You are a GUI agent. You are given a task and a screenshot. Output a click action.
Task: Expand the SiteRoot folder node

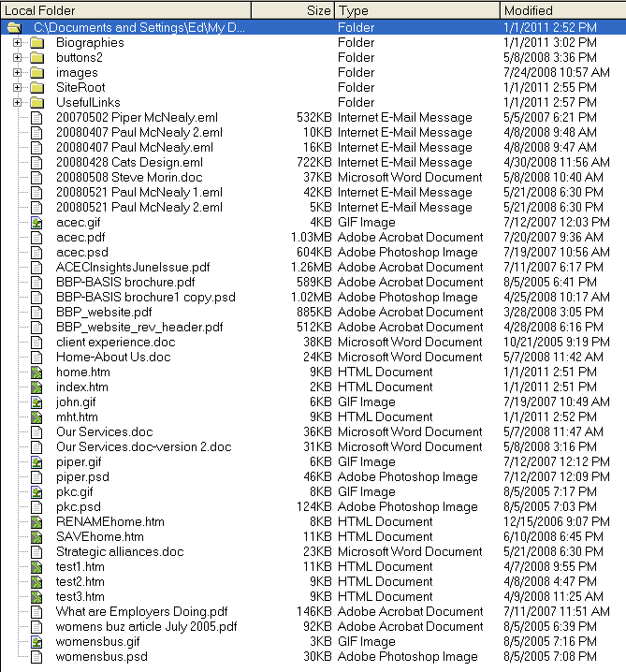click(17, 88)
